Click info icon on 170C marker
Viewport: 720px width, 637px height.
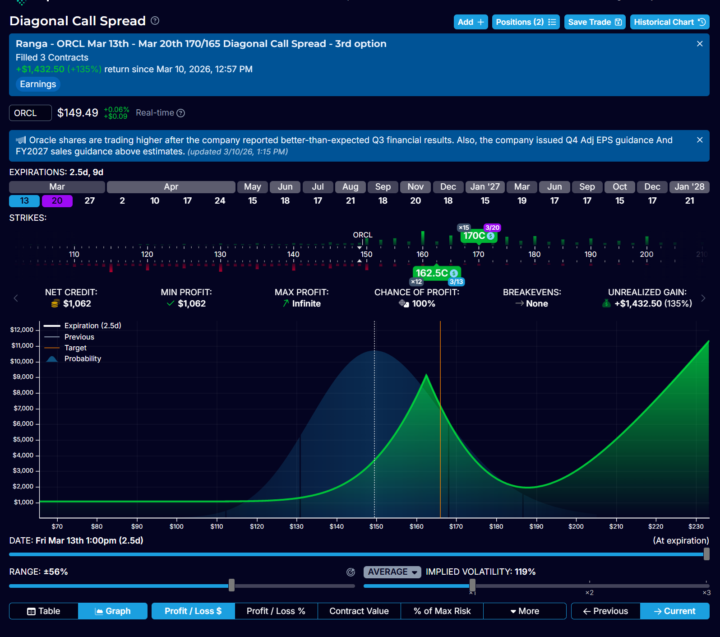point(490,236)
